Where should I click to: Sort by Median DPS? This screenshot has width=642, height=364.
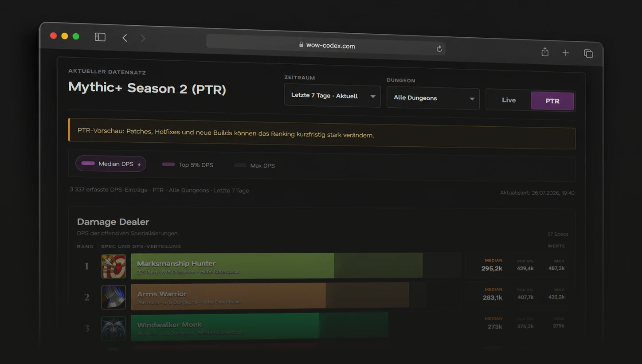click(x=111, y=164)
